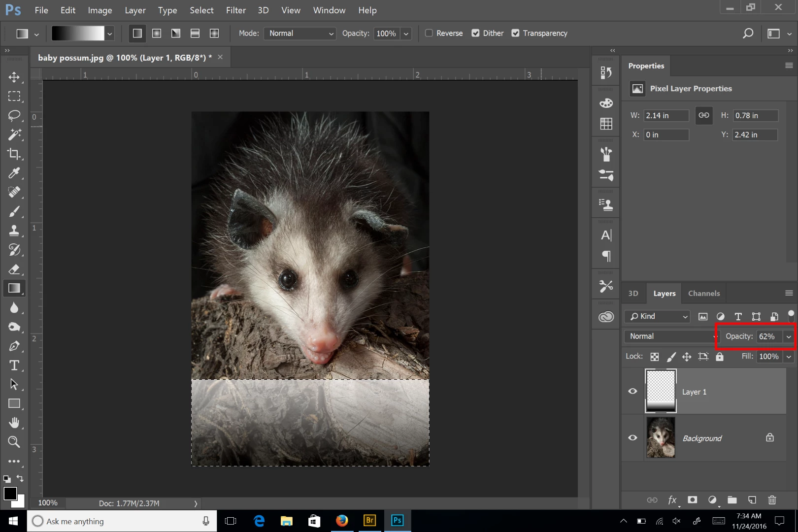Open the Filter menu
This screenshot has height=532, width=798.
tap(235, 10)
